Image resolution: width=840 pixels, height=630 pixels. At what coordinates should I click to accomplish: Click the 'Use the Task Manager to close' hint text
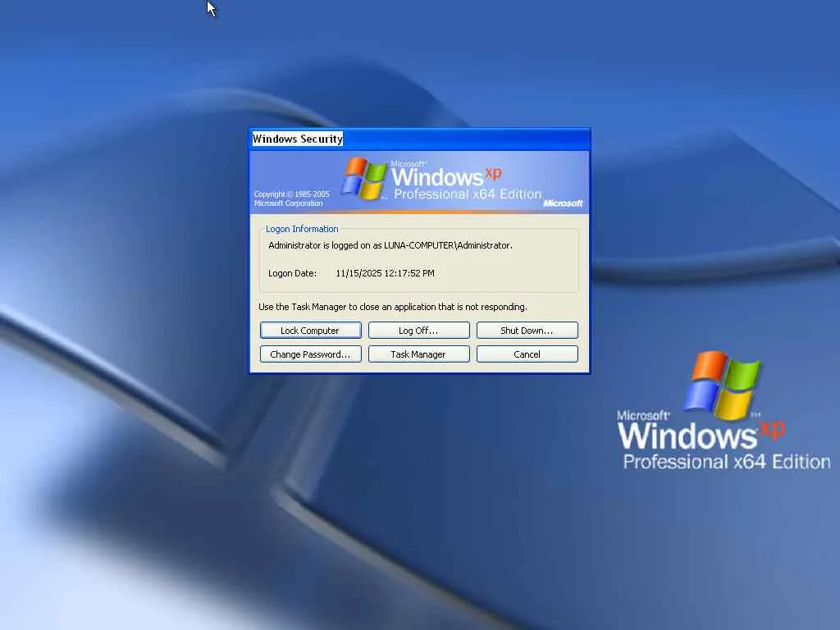tap(393, 307)
